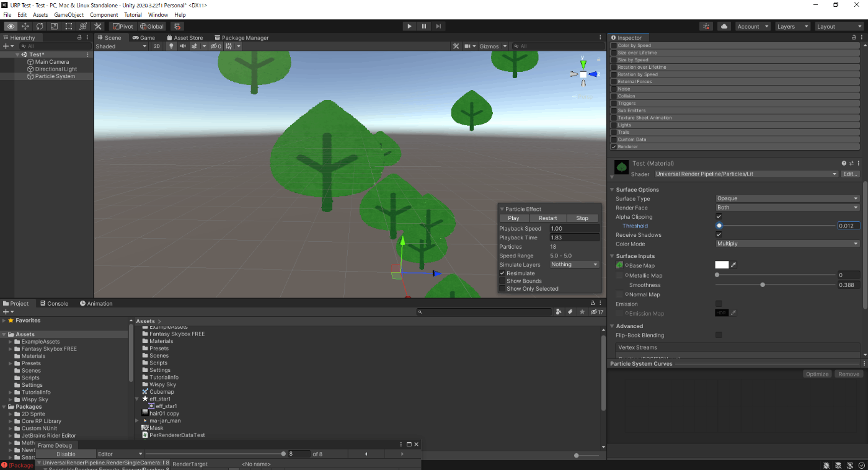Open the cloud services icon
The image size is (868, 470).
click(724, 26)
